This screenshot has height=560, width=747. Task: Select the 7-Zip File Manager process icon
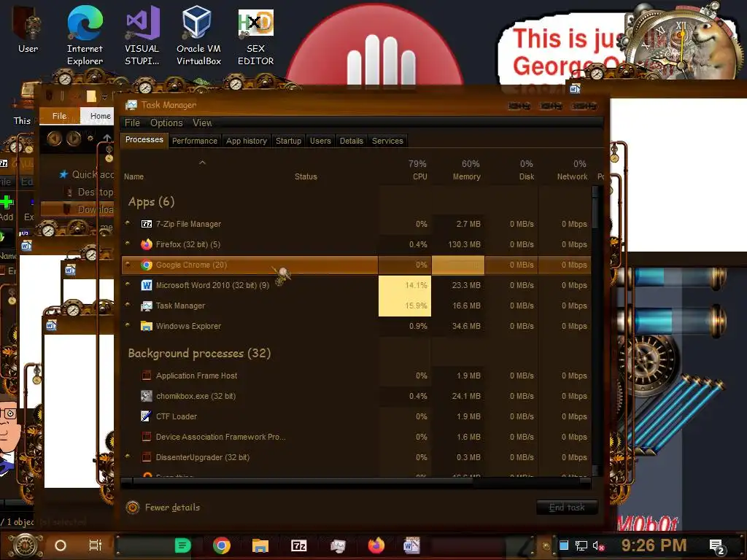pos(147,224)
